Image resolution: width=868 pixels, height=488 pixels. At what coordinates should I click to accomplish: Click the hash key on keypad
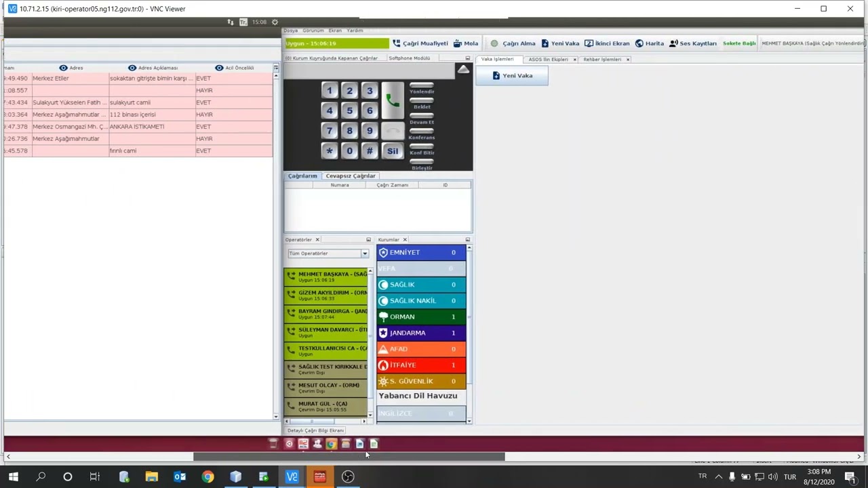(370, 150)
